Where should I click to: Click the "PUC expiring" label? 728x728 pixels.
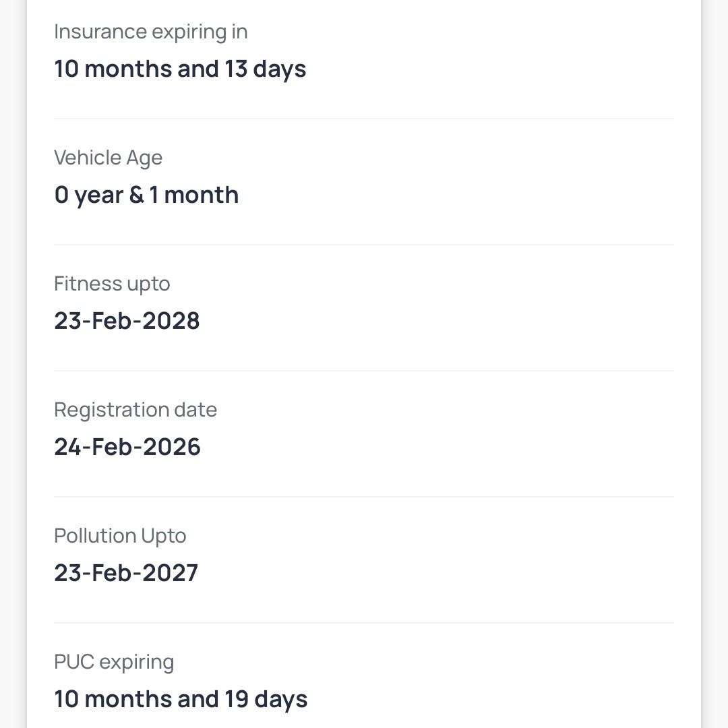(x=114, y=662)
